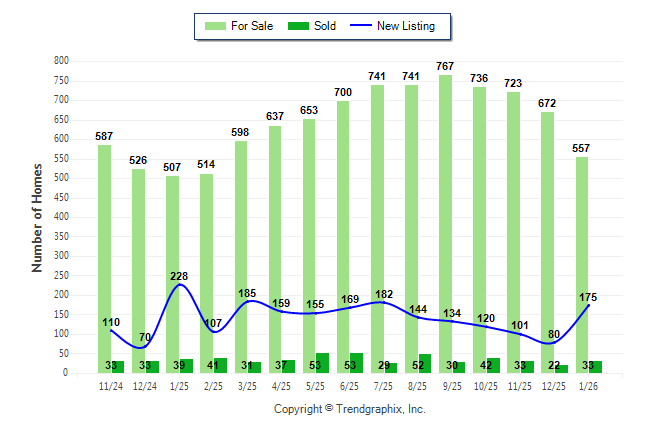Select the 80 New Listing point at 12/25
This screenshot has width=646, height=434.
coord(555,343)
